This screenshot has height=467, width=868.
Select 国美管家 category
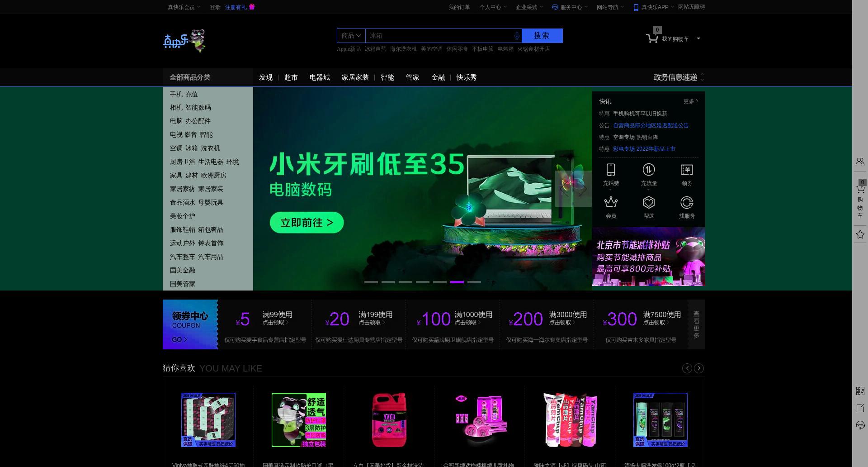183,284
